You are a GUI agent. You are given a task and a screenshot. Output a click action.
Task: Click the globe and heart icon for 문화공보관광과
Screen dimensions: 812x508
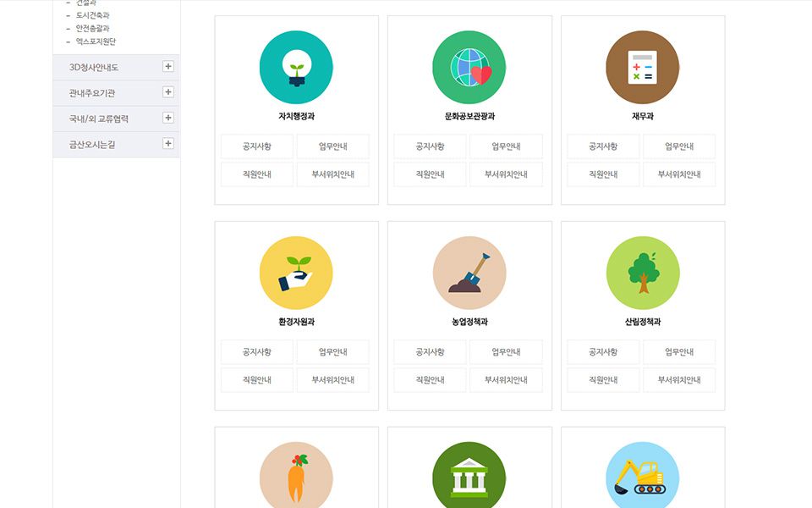click(469, 68)
